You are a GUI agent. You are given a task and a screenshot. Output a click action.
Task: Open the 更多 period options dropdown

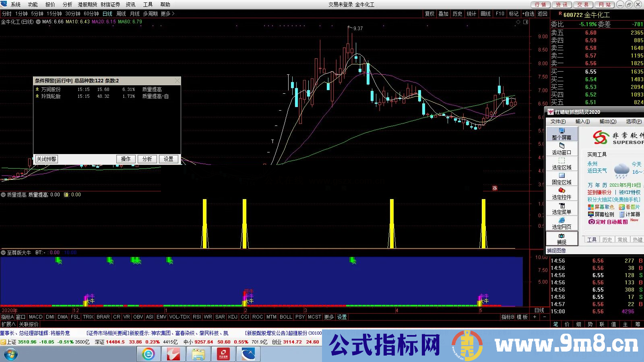click(x=165, y=13)
